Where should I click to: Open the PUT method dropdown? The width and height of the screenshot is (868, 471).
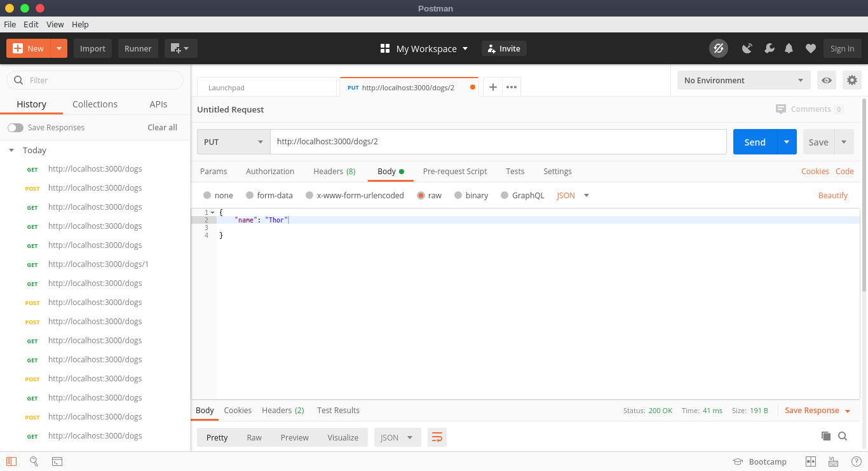pos(234,142)
